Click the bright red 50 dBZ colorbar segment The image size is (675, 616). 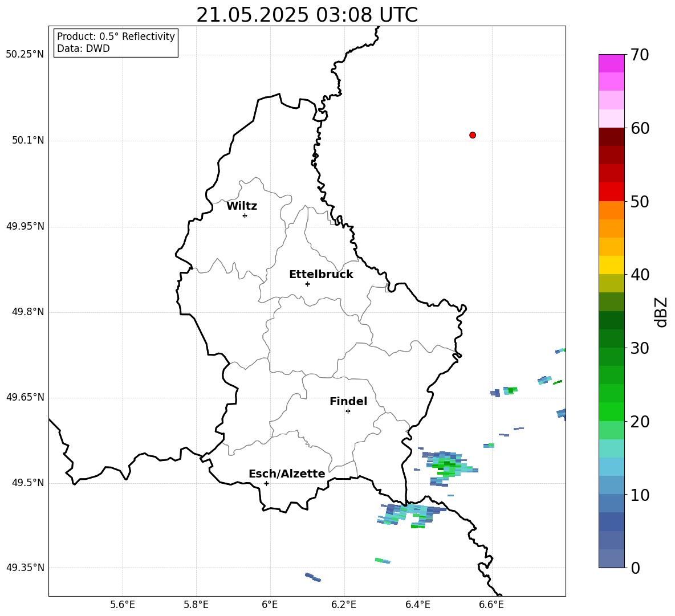tap(611, 192)
